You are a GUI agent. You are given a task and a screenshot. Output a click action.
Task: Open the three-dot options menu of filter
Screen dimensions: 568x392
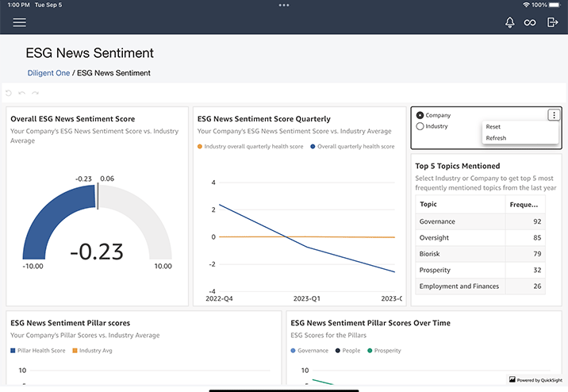pos(553,115)
